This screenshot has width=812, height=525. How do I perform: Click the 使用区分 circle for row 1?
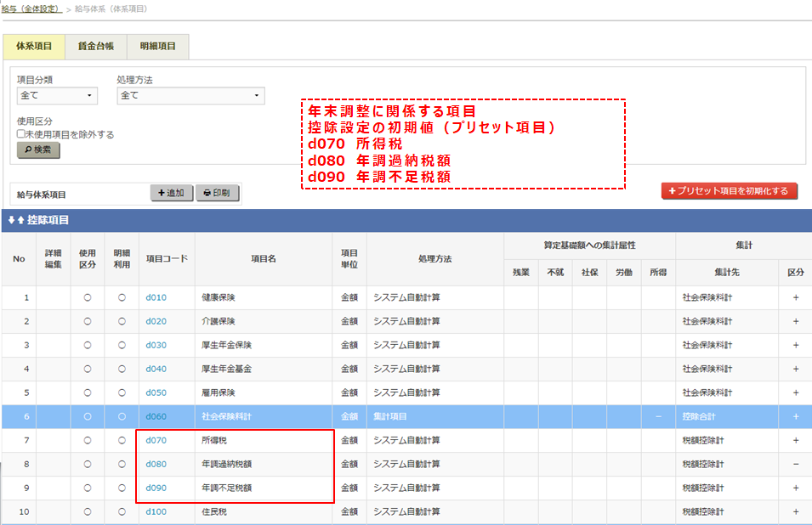click(x=88, y=298)
